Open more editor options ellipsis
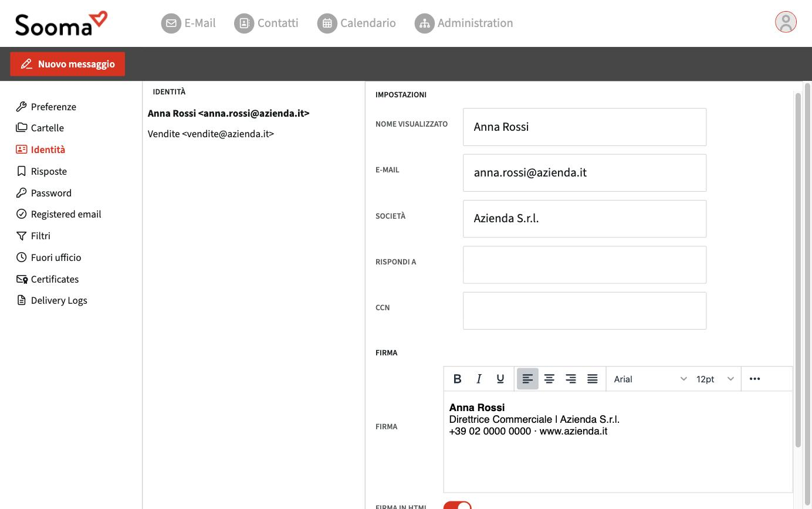This screenshot has width=812, height=509. click(755, 379)
